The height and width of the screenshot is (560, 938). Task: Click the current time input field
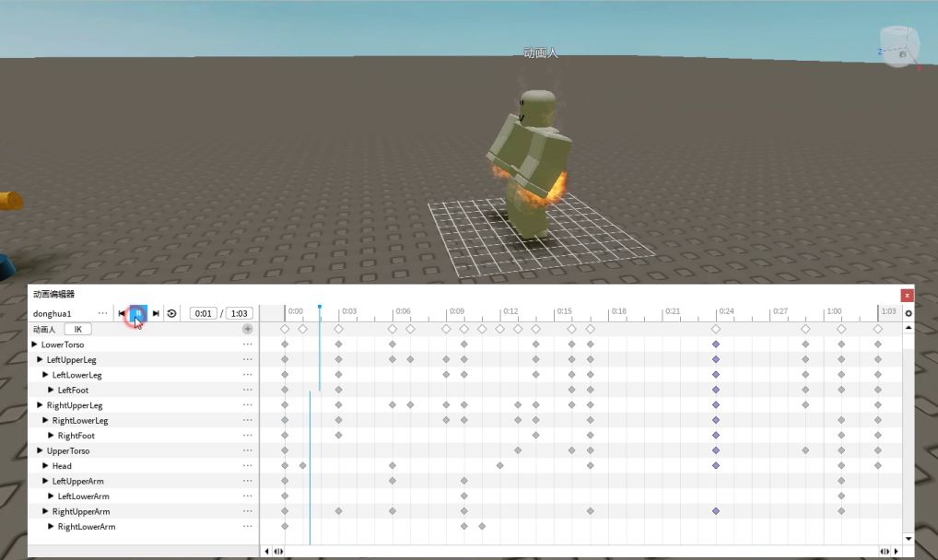coord(203,313)
